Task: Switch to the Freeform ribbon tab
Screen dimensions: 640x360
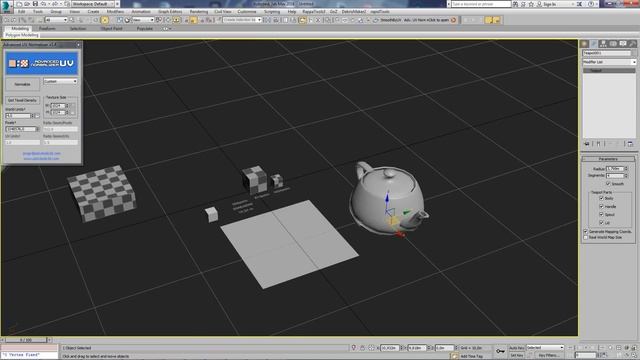Action: click(x=47, y=29)
